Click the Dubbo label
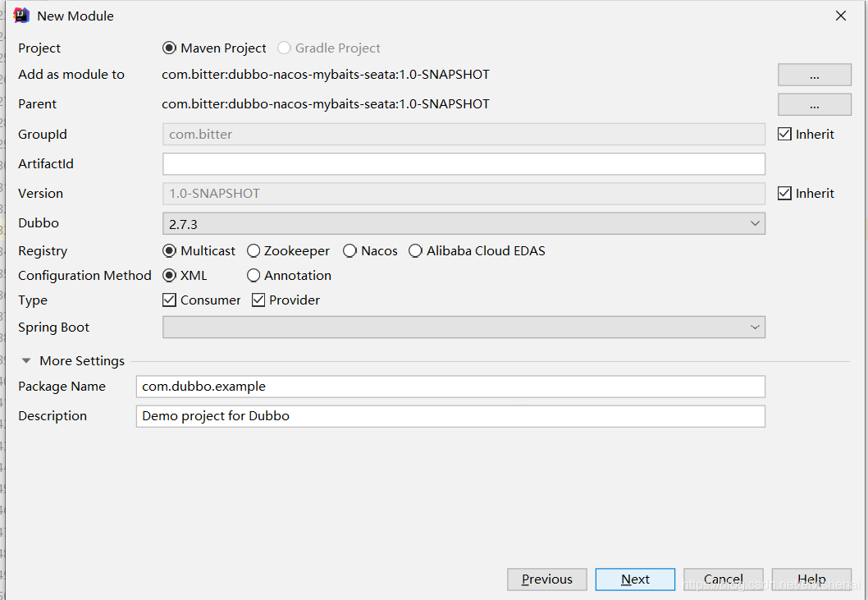 (39, 223)
